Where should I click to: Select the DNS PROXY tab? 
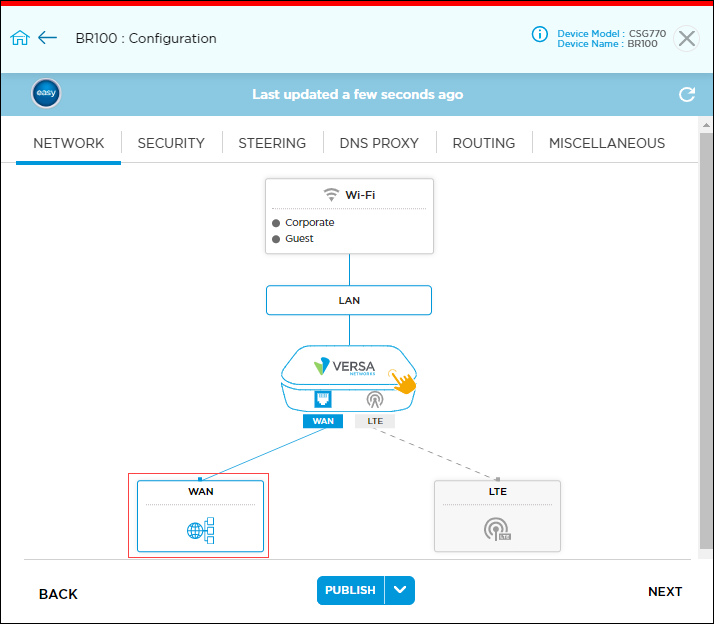[x=379, y=143]
